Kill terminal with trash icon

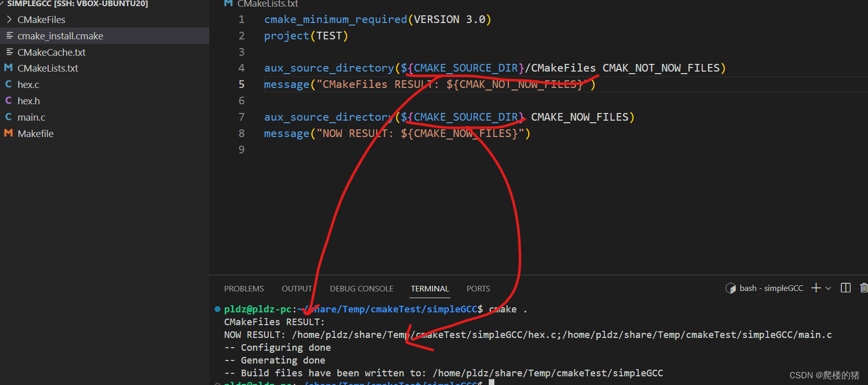tap(864, 288)
